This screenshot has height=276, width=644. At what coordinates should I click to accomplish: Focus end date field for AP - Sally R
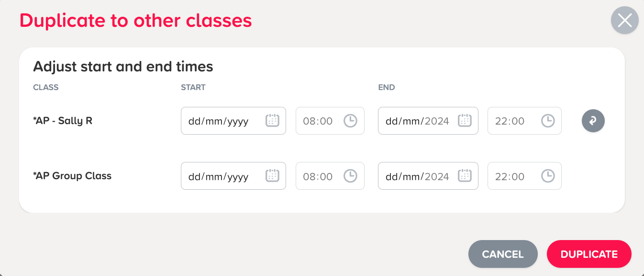click(x=428, y=121)
